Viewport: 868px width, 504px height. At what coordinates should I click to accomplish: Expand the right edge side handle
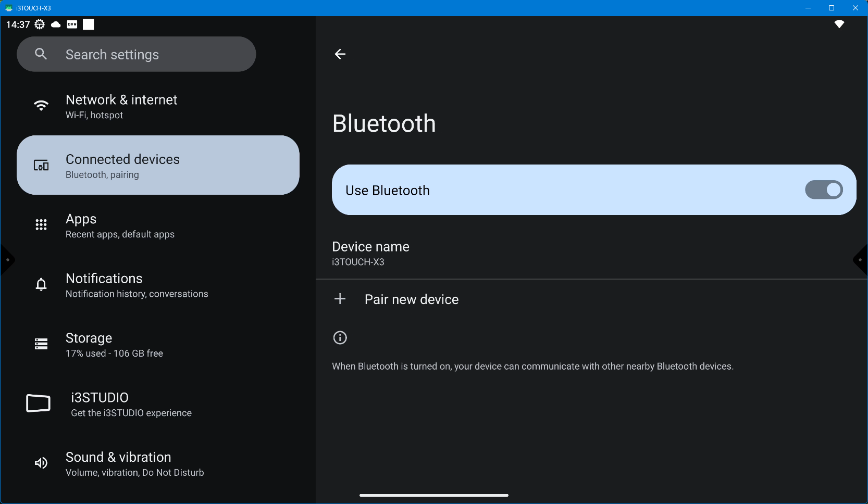point(861,260)
